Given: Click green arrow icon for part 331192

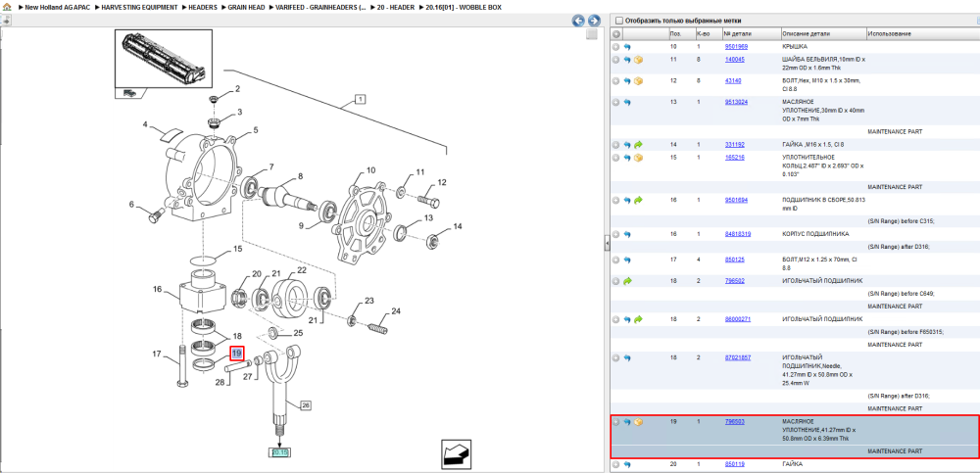Looking at the screenshot, I should click(639, 145).
